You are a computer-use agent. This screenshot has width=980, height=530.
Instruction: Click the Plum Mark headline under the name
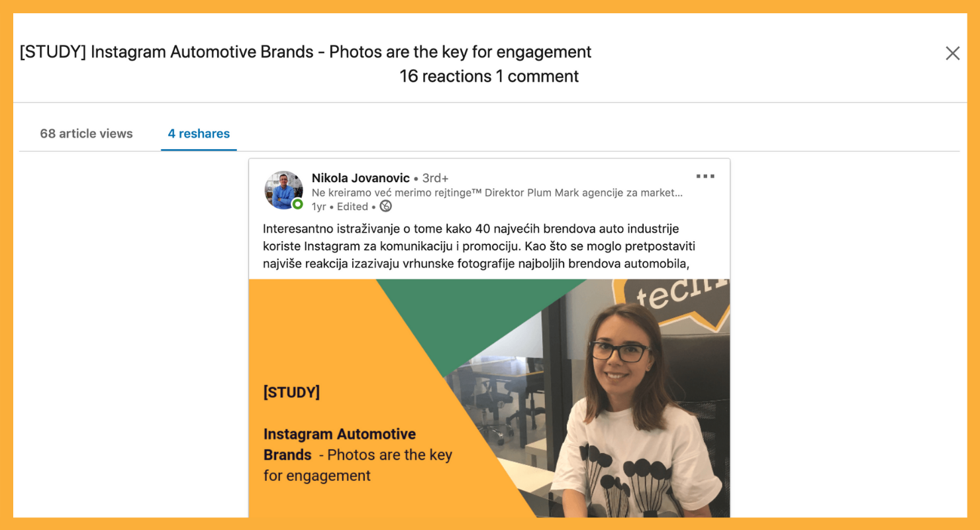497,193
